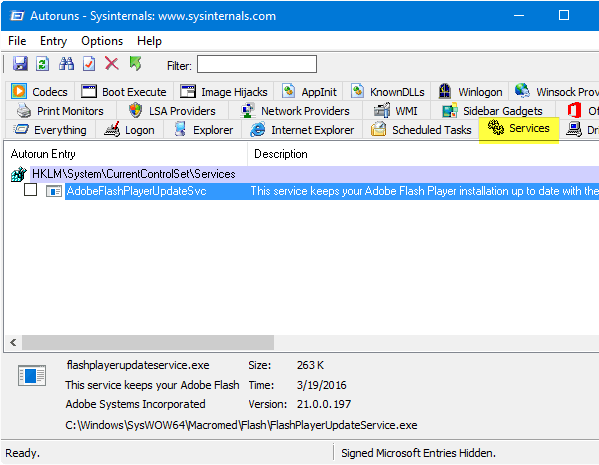Switch to the Codecs tab
Viewport: 599px width, 465px height.
pyautogui.click(x=40, y=92)
